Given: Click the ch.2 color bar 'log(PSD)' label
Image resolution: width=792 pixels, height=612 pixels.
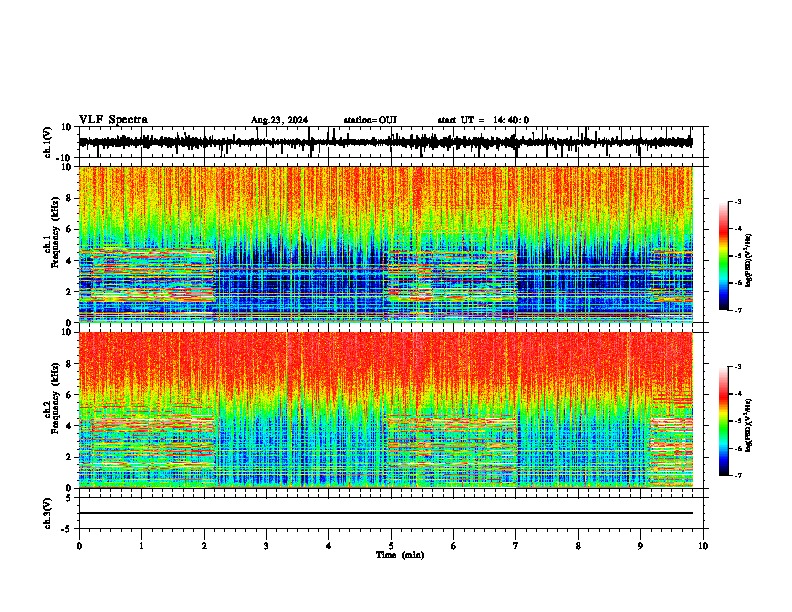Looking at the screenshot, I should click(x=749, y=425).
